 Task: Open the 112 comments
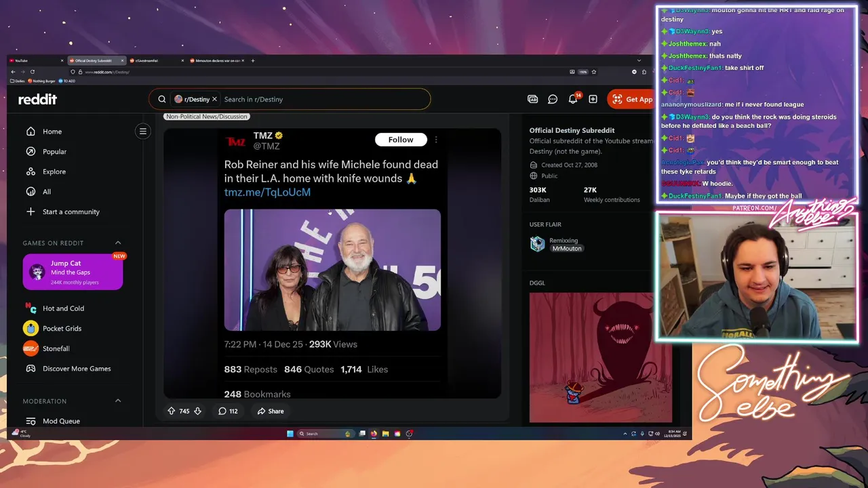click(x=228, y=411)
